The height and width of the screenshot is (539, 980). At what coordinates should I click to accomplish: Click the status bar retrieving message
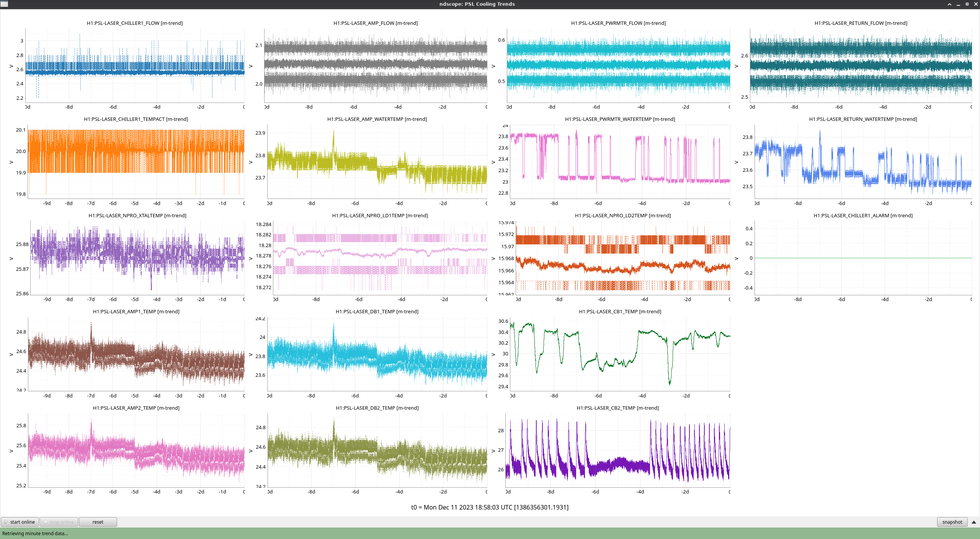[x=35, y=533]
